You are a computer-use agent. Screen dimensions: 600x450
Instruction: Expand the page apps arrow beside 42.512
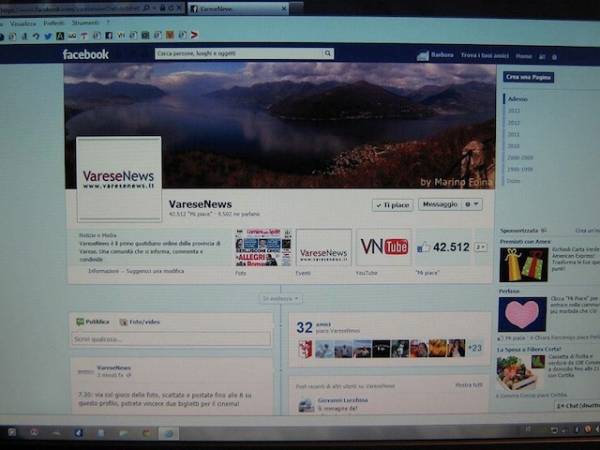pos(481,247)
